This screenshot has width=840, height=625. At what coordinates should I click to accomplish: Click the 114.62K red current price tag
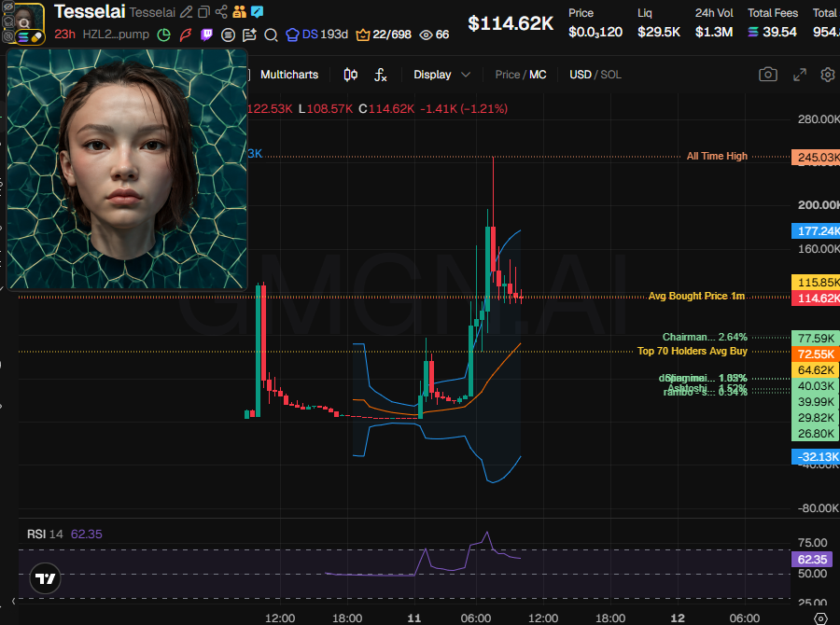(816, 299)
